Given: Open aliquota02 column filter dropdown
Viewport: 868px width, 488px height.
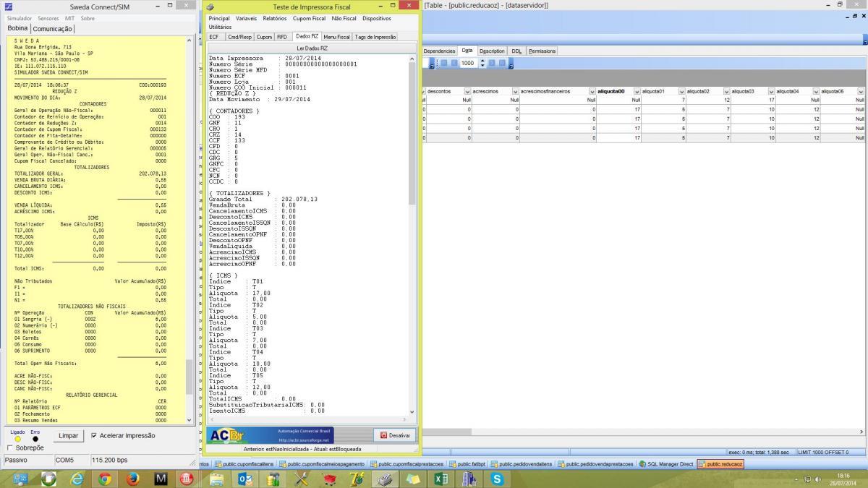Looking at the screenshot, I should pyautogui.click(x=726, y=92).
